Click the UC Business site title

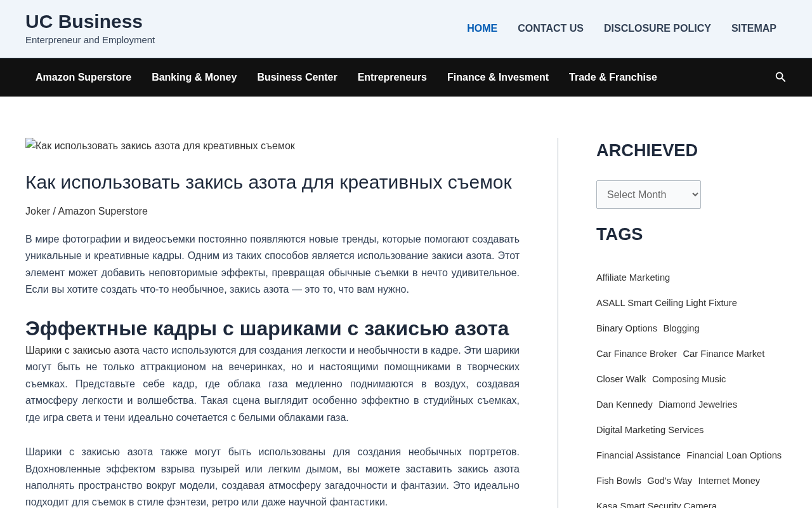tap(84, 22)
